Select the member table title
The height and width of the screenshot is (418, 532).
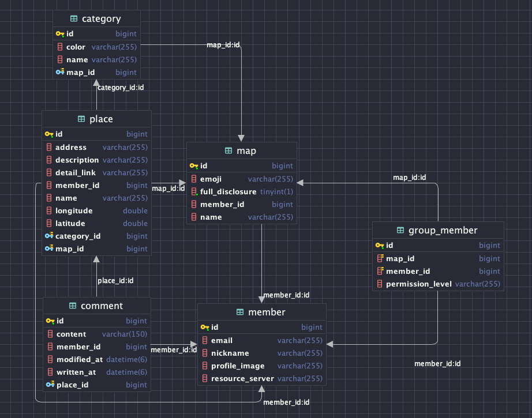(x=267, y=312)
